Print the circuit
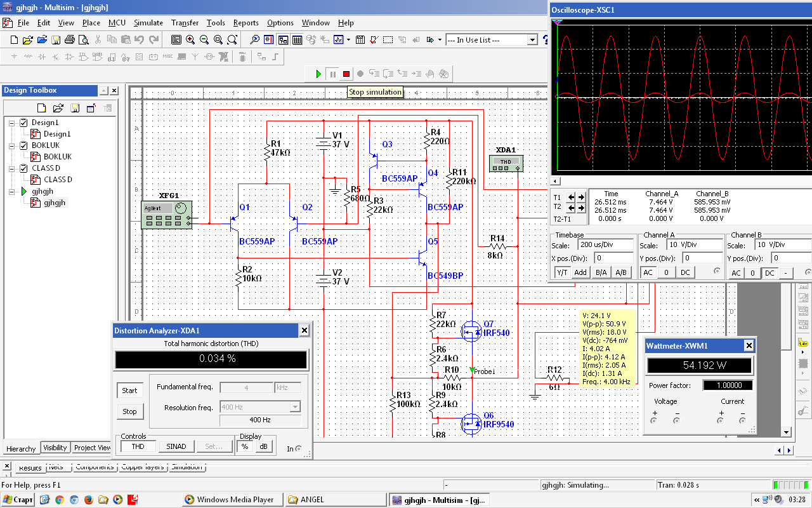Viewport: 812px width, 508px height. click(x=70, y=39)
